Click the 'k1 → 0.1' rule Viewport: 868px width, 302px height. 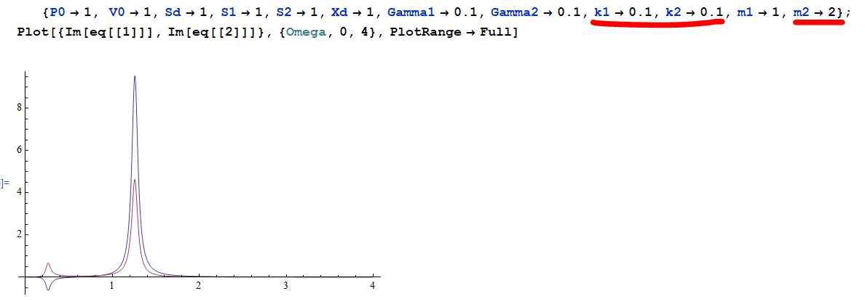point(622,12)
